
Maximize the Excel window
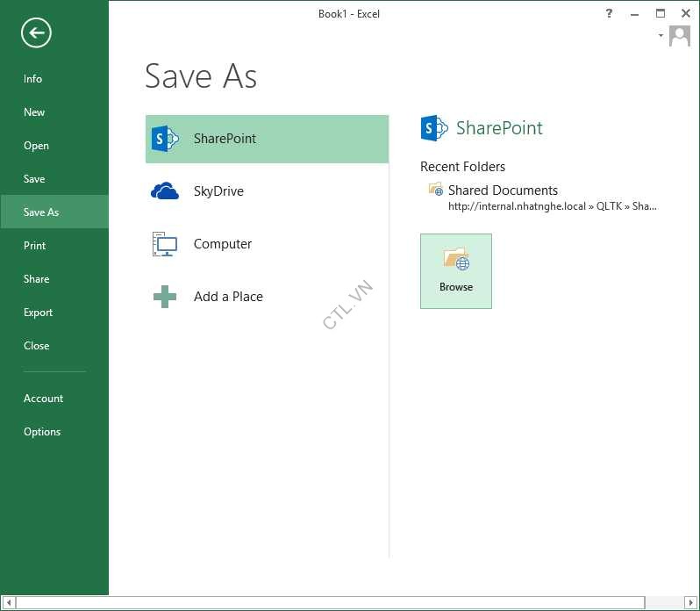[x=661, y=13]
